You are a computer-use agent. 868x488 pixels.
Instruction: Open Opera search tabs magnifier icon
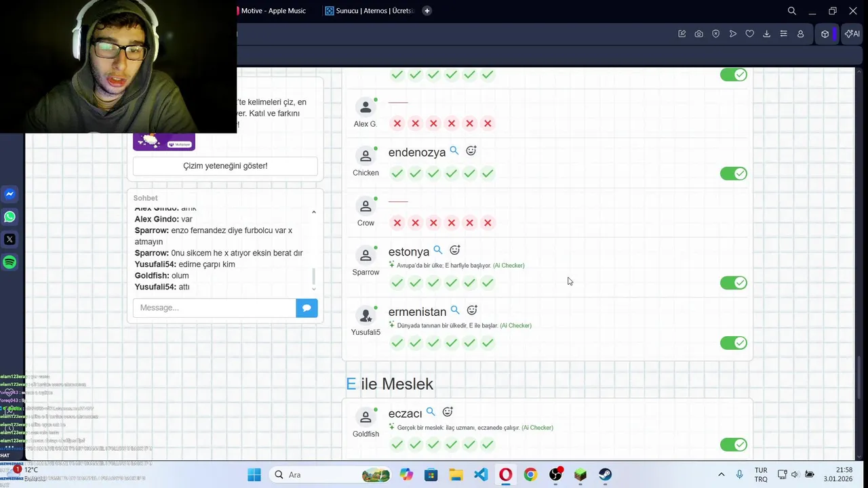(x=792, y=11)
